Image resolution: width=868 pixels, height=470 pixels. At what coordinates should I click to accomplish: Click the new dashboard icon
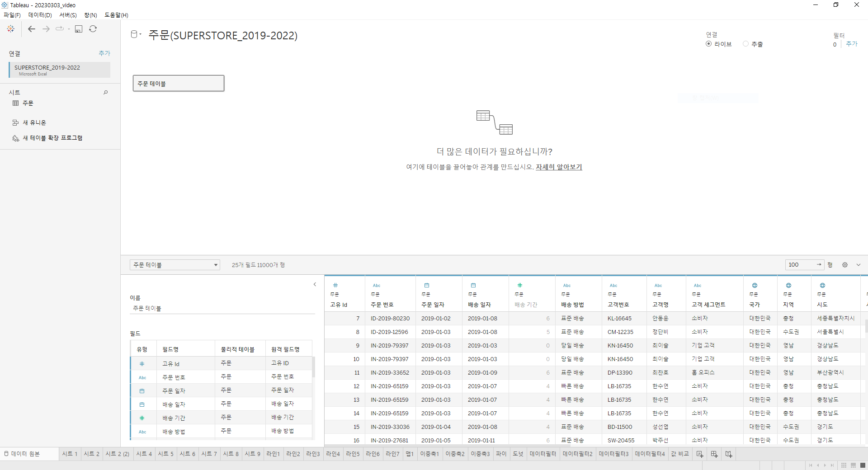tap(714, 454)
